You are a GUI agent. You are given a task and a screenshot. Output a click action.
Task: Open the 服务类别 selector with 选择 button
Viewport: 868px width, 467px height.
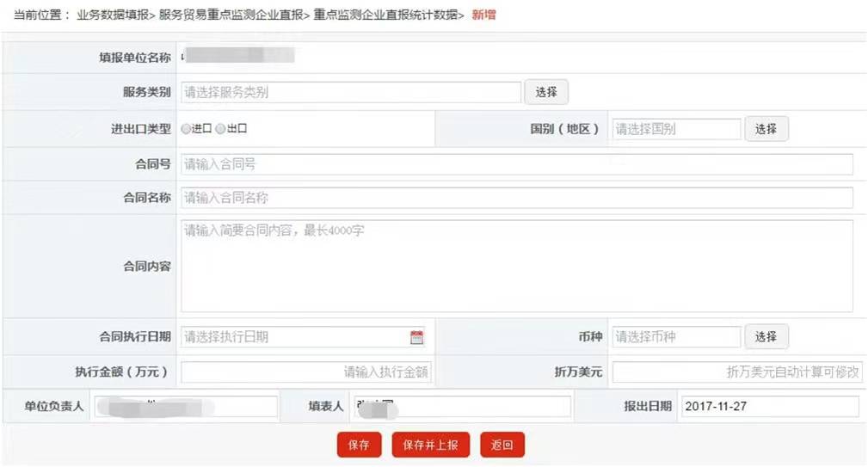(x=546, y=92)
